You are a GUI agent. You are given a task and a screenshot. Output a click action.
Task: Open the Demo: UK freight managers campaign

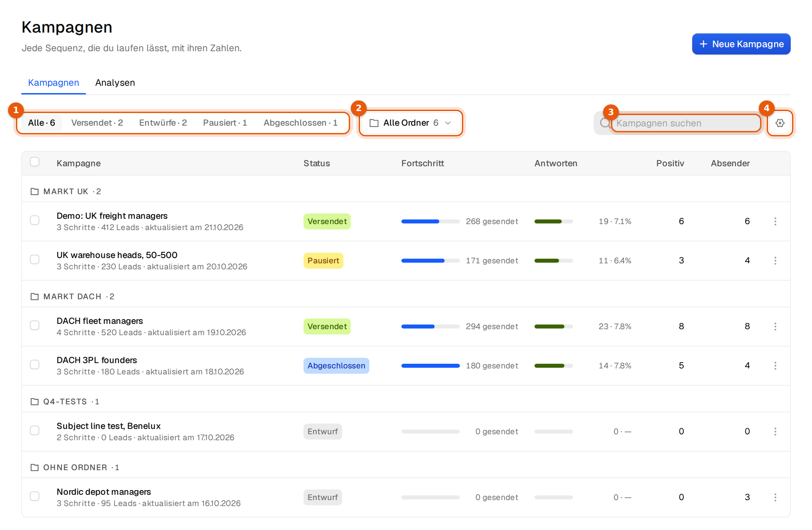(x=112, y=216)
